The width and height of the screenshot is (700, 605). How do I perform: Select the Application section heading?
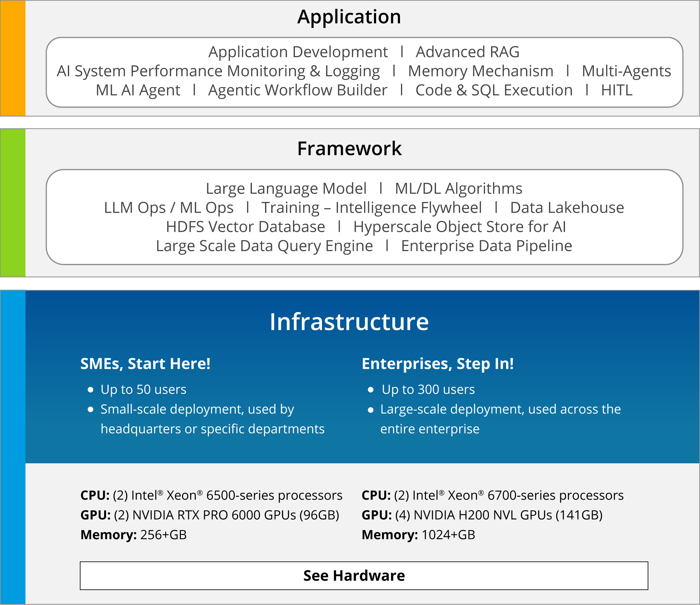[349, 17]
